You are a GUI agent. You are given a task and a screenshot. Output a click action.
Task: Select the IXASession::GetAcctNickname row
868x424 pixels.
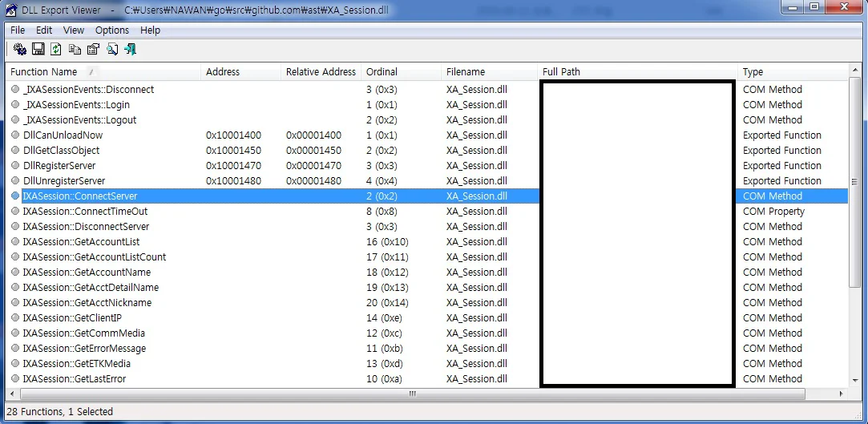[427, 303]
